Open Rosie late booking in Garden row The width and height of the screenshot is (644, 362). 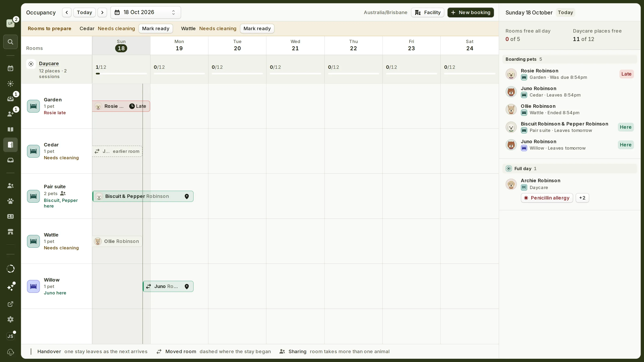(121, 106)
